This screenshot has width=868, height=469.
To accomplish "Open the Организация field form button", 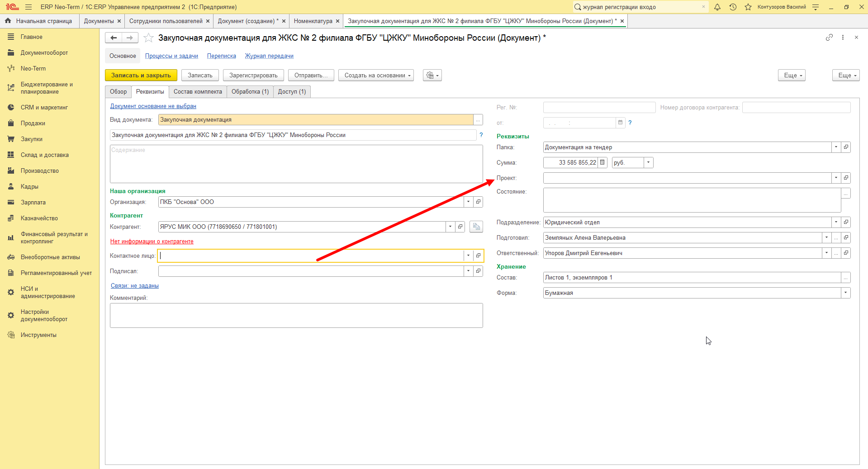I will 478,202.
